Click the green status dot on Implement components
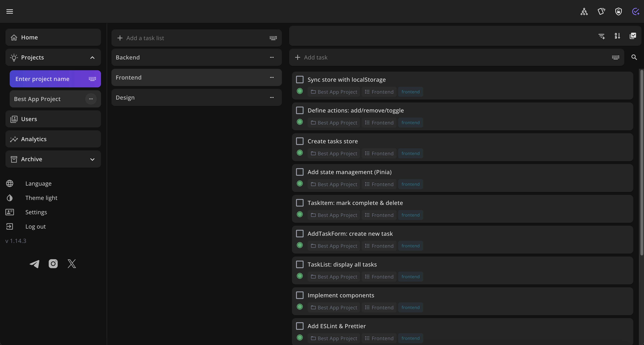Image resolution: width=644 pixels, height=345 pixels. [x=299, y=307]
